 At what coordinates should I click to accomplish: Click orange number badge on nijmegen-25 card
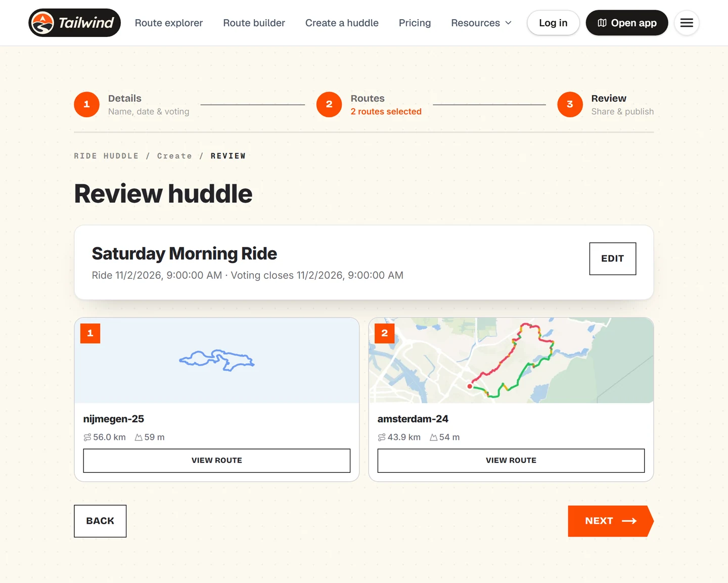(x=90, y=333)
